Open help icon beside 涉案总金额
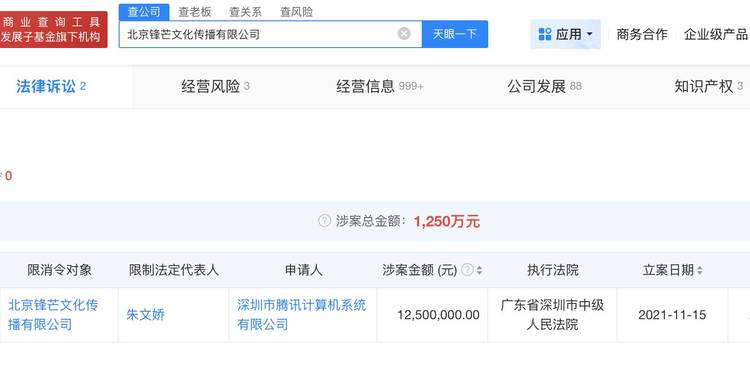Screen dimensions: 750x376 [324, 221]
